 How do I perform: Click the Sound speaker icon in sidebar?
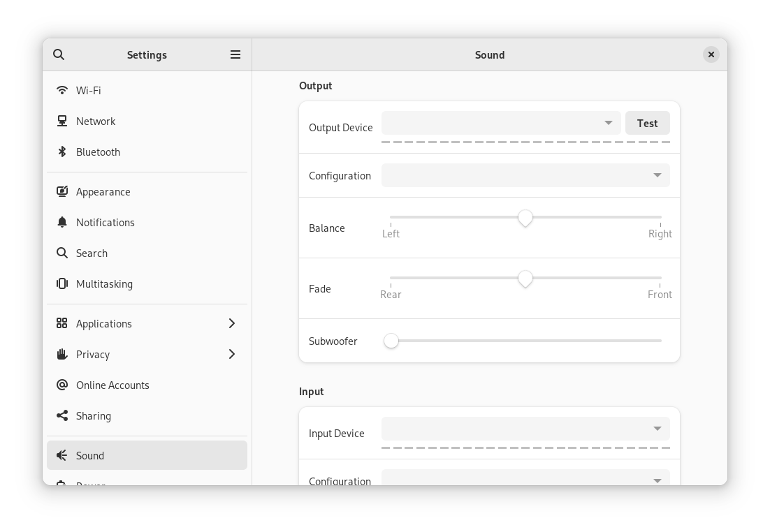point(62,455)
